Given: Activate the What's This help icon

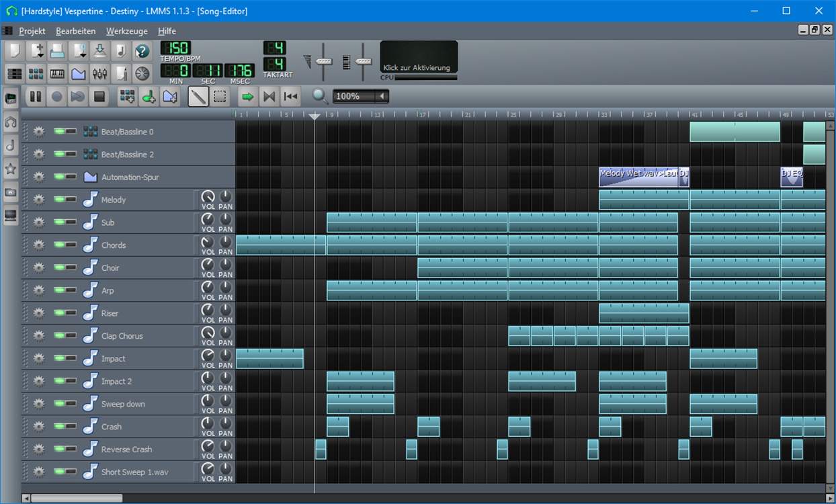Looking at the screenshot, I should tap(142, 51).
